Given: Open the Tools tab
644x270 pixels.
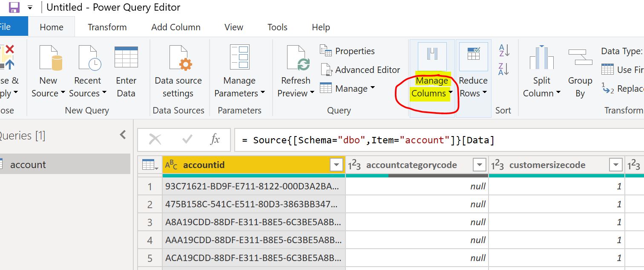Looking at the screenshot, I should point(277,27).
